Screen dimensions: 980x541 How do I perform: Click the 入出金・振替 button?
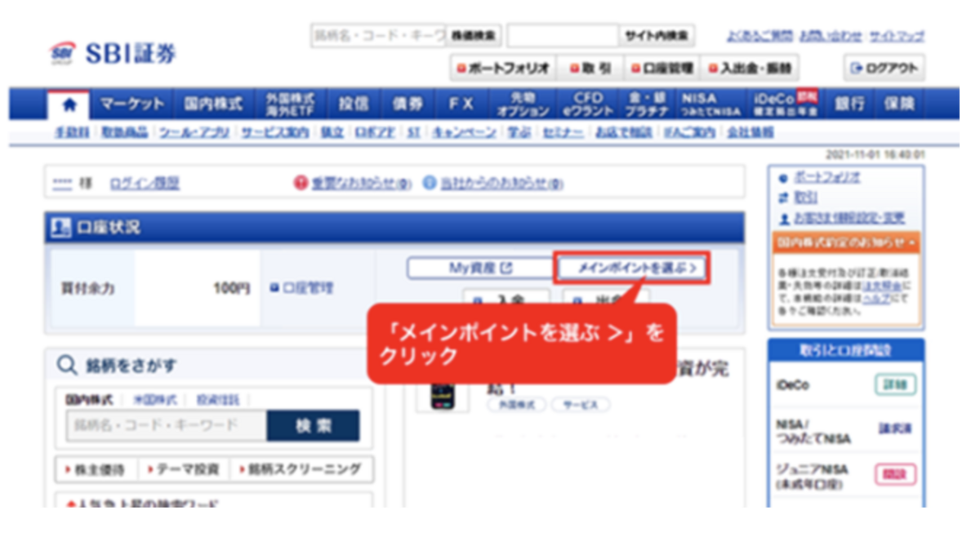(751, 68)
